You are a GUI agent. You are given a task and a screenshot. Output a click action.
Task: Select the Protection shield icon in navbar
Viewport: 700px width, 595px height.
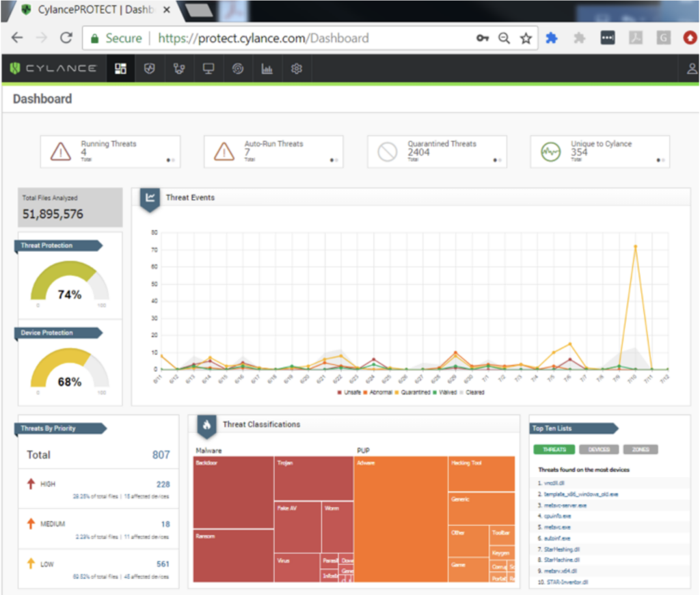tap(150, 68)
